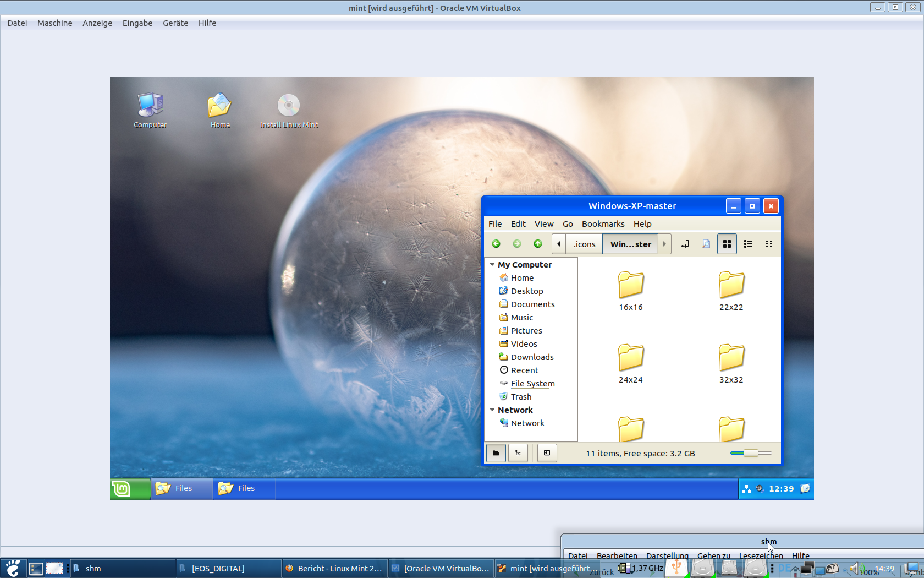Select the 24x24 folder
The image size is (924, 578).
point(631,364)
